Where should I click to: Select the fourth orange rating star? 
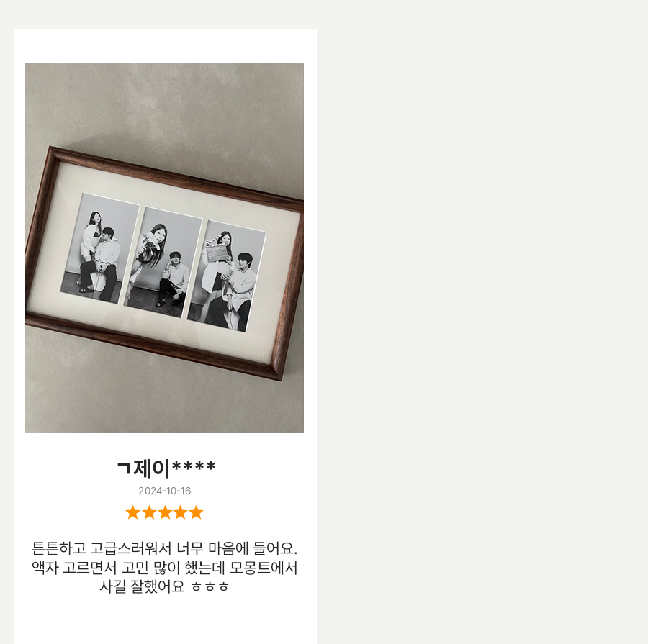click(180, 512)
